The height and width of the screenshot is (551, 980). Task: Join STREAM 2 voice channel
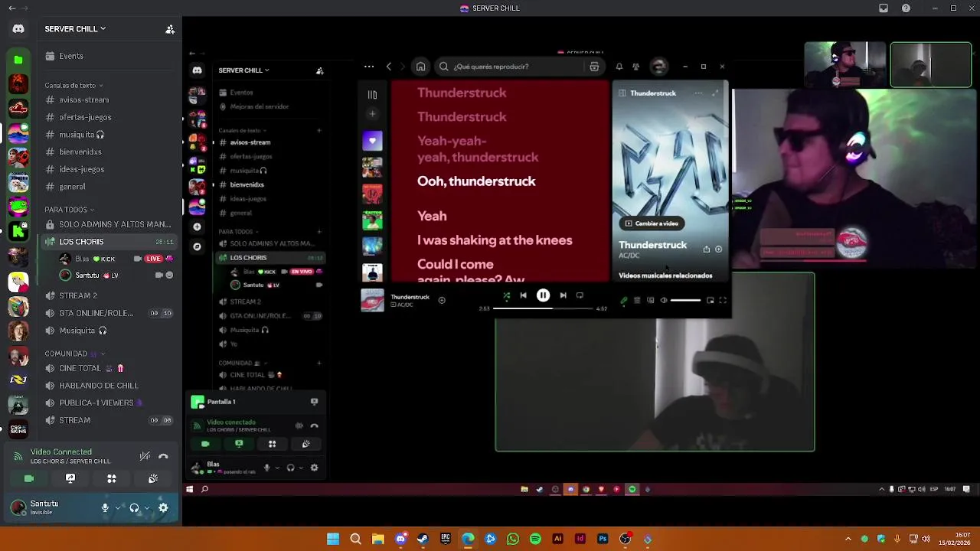tap(109, 295)
